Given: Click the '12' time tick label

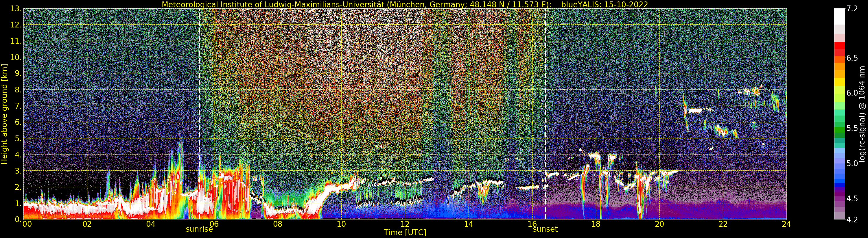Looking at the screenshot, I should point(405,224).
